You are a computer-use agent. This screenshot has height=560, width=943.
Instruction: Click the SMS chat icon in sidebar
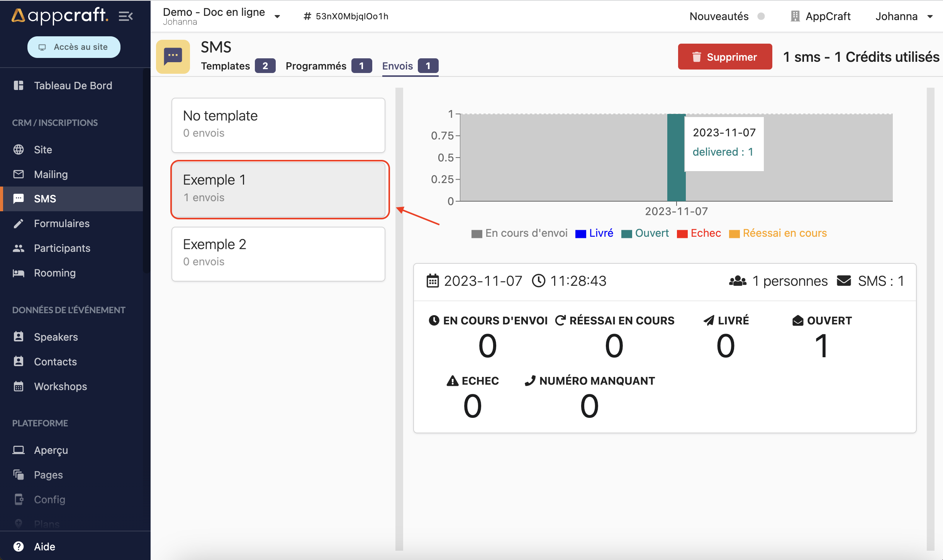(x=19, y=199)
